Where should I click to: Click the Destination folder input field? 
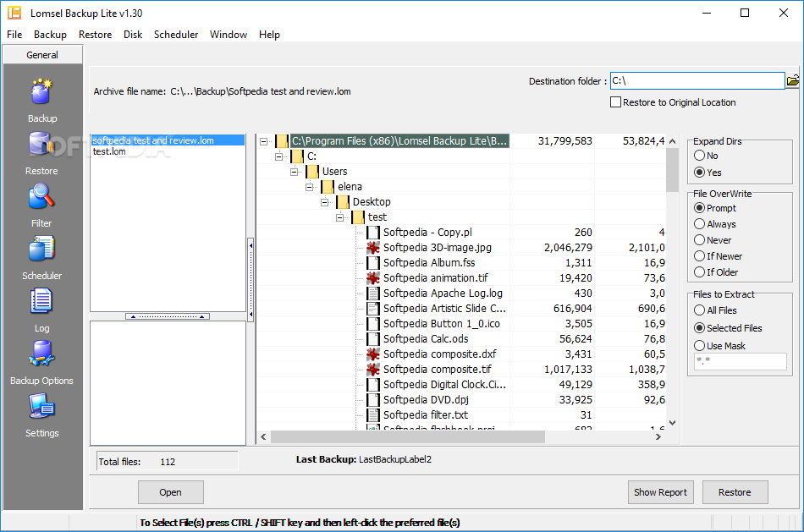click(x=697, y=80)
